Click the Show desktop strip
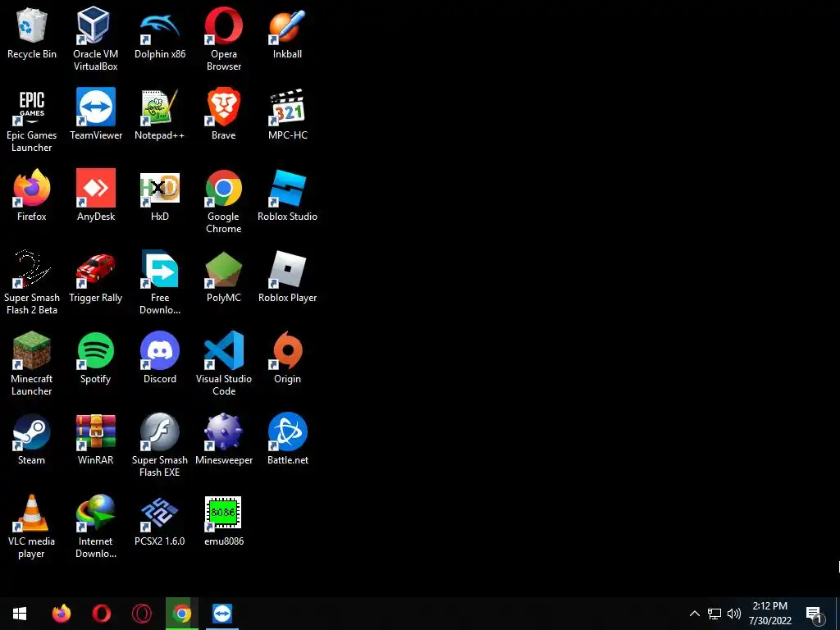The width and height of the screenshot is (840, 630). (838, 614)
